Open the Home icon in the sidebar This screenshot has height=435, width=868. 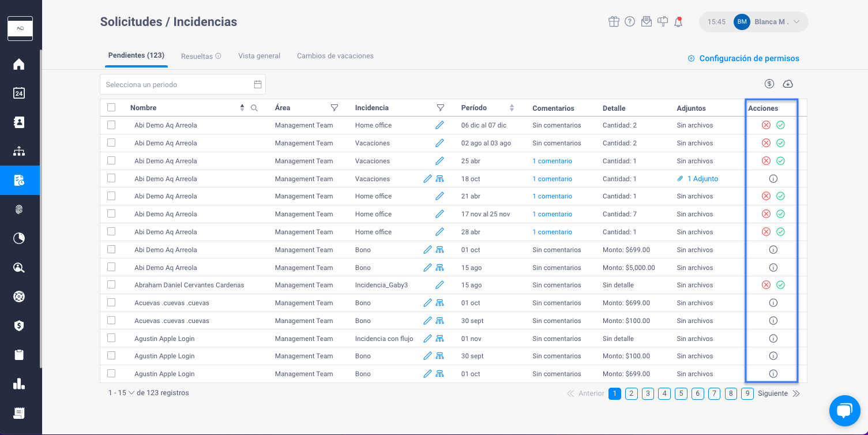19,64
